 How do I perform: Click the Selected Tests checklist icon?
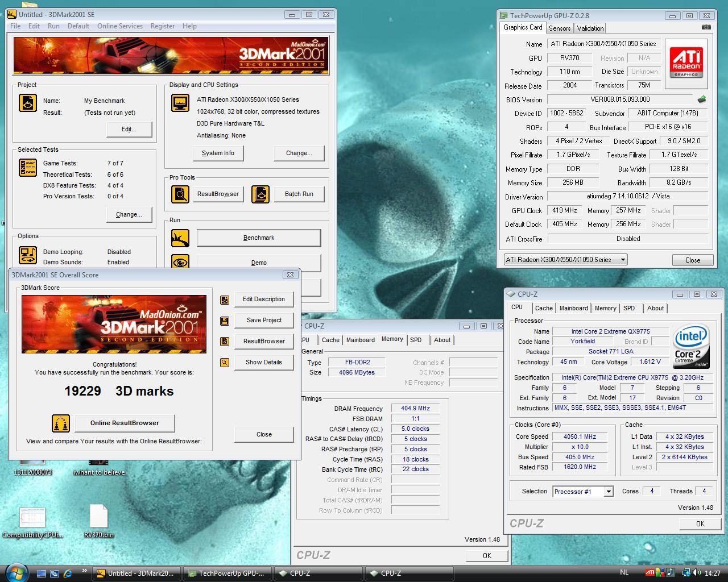(x=28, y=168)
